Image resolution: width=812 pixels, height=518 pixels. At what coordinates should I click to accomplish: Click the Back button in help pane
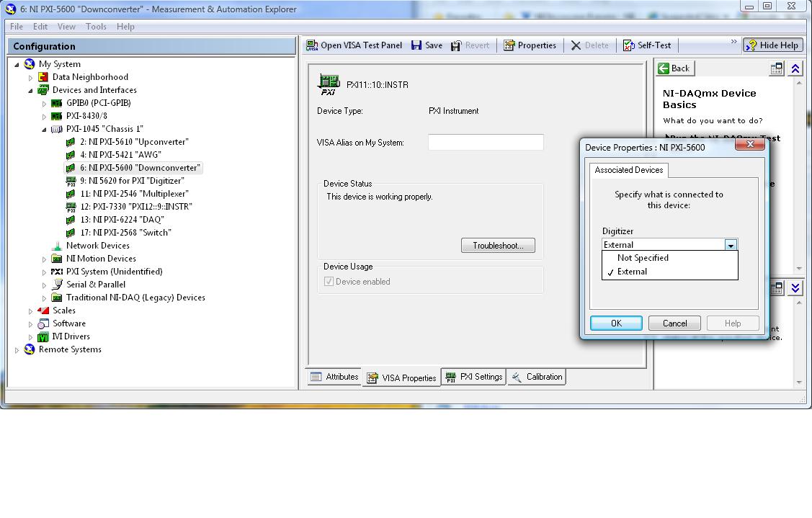[674, 68]
